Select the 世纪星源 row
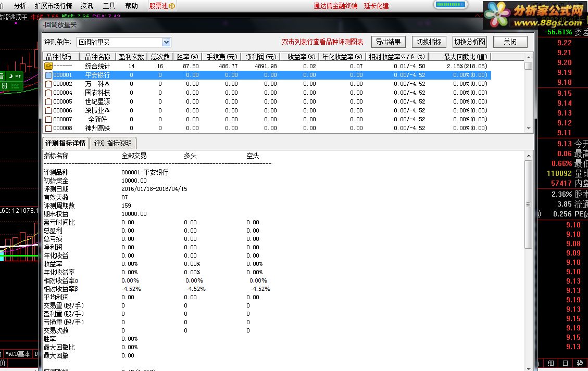This screenshot has width=588, height=371. 267,101
